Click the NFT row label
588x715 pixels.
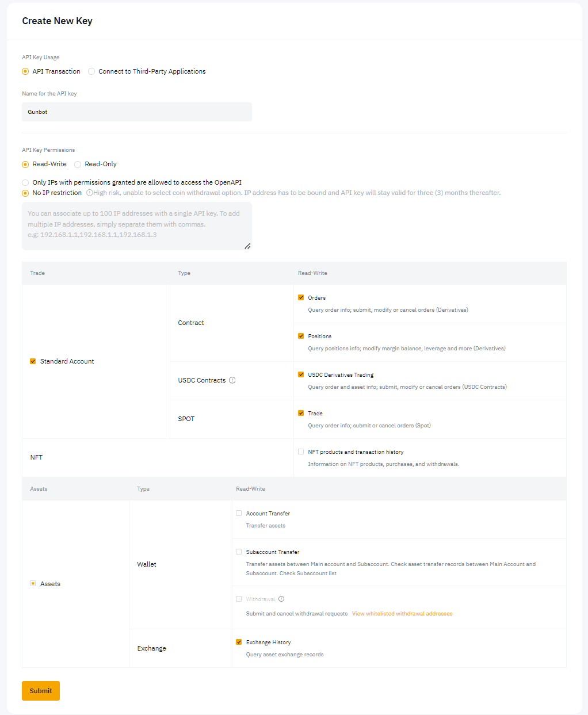pos(36,457)
